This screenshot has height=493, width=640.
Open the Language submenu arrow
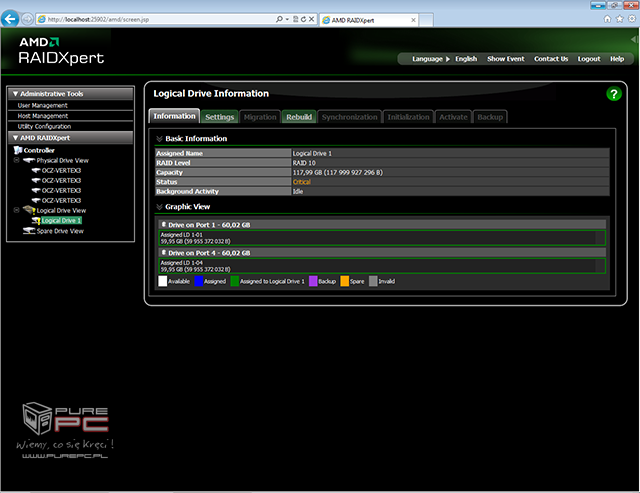coord(448,59)
